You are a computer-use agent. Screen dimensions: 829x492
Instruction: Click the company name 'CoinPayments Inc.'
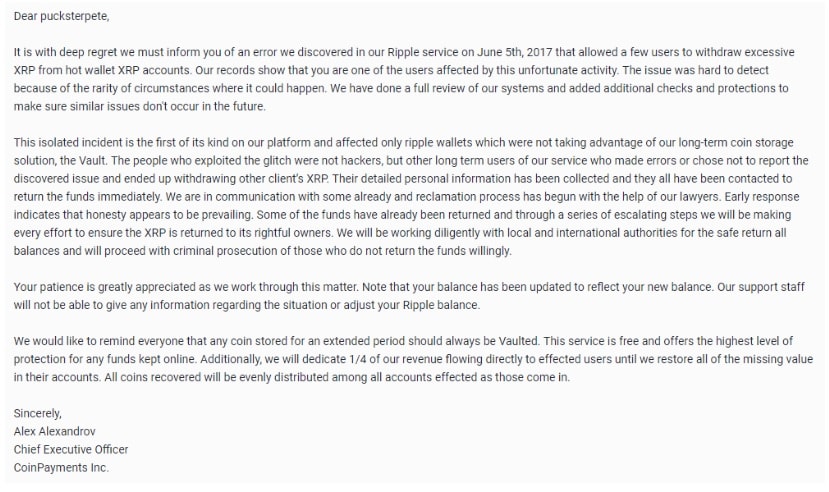click(x=62, y=467)
